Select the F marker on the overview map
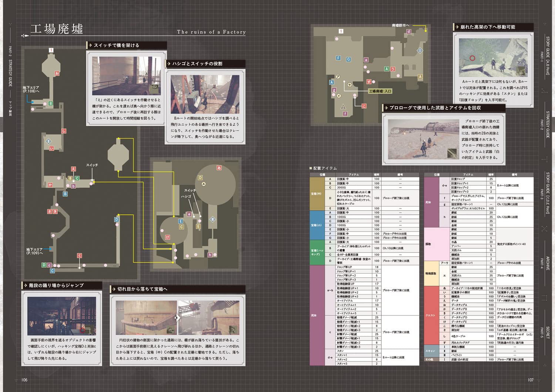 coord(338,58)
